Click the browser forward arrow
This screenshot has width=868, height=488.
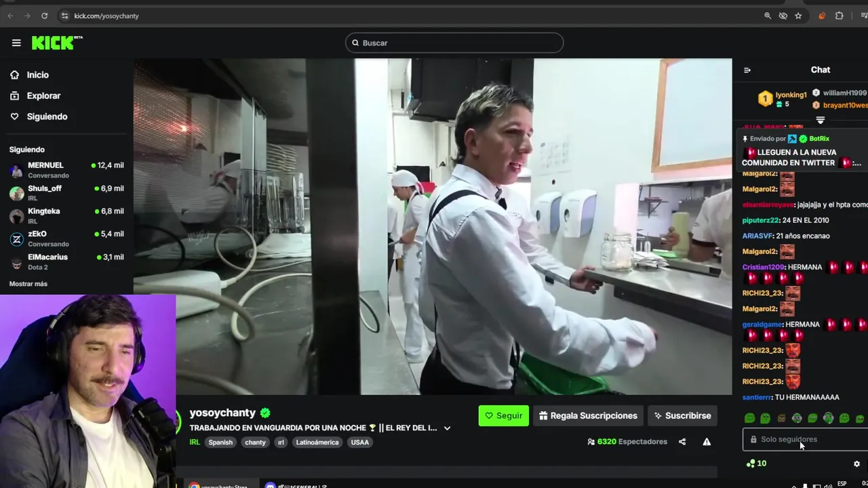[x=27, y=16]
